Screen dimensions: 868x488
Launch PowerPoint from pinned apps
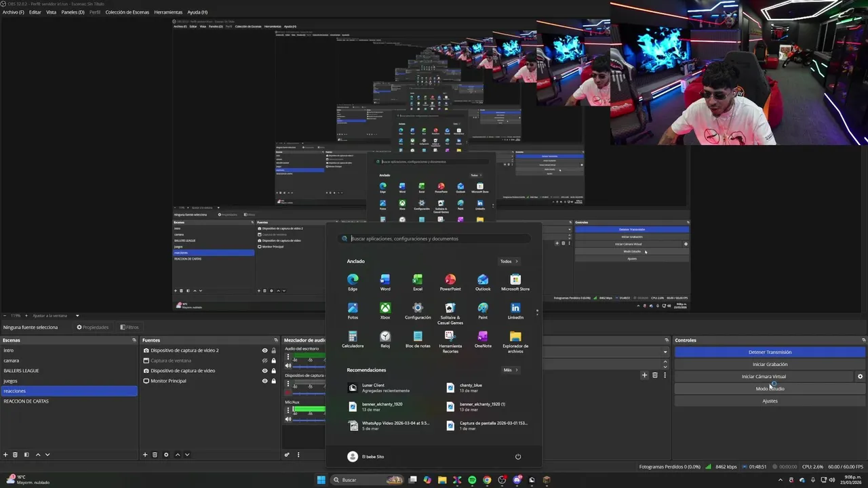point(450,282)
